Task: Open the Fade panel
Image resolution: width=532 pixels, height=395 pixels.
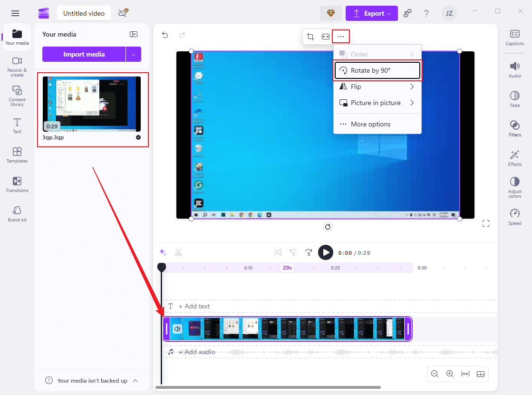Action: (515, 99)
